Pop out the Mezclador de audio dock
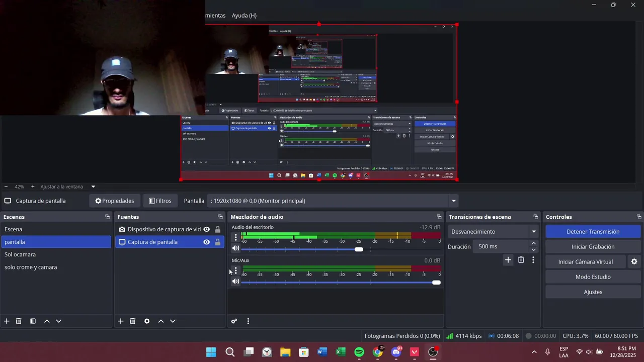Viewport: 644px width, 362px height. coord(439,217)
